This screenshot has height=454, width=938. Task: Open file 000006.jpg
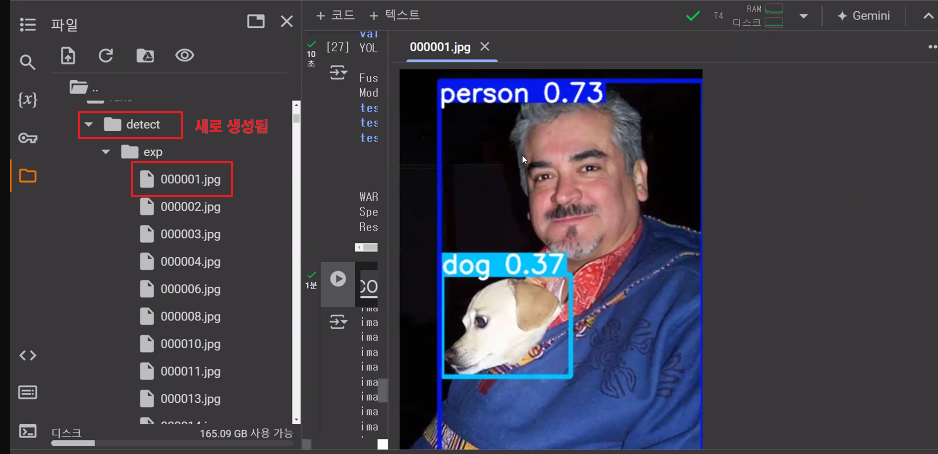click(x=181, y=289)
